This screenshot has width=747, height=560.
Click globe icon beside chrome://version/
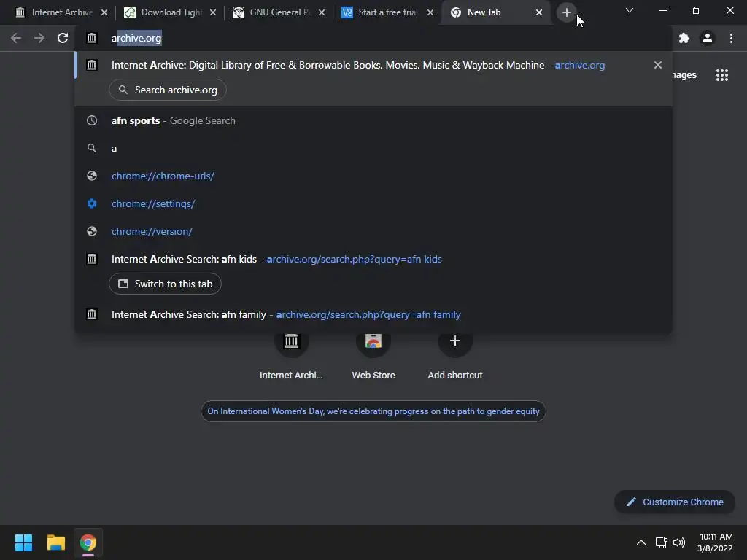[x=92, y=231]
